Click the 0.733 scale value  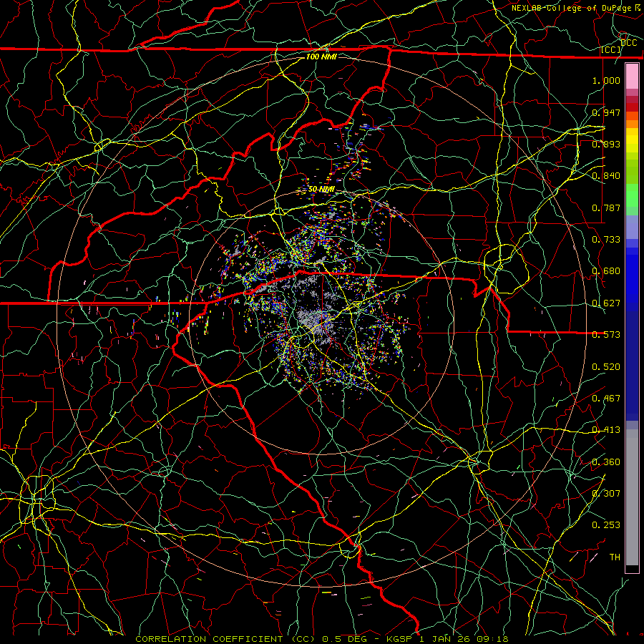[x=606, y=240]
